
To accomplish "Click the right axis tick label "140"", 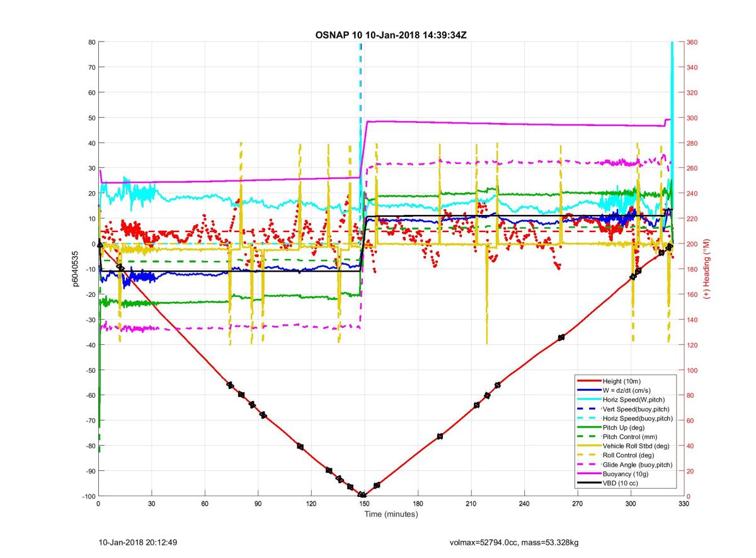I will click(692, 320).
